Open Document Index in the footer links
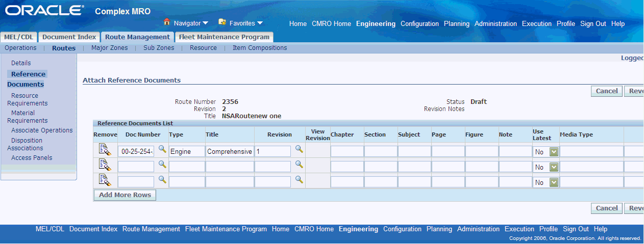Screen dimensions: 644x244 coord(93,229)
